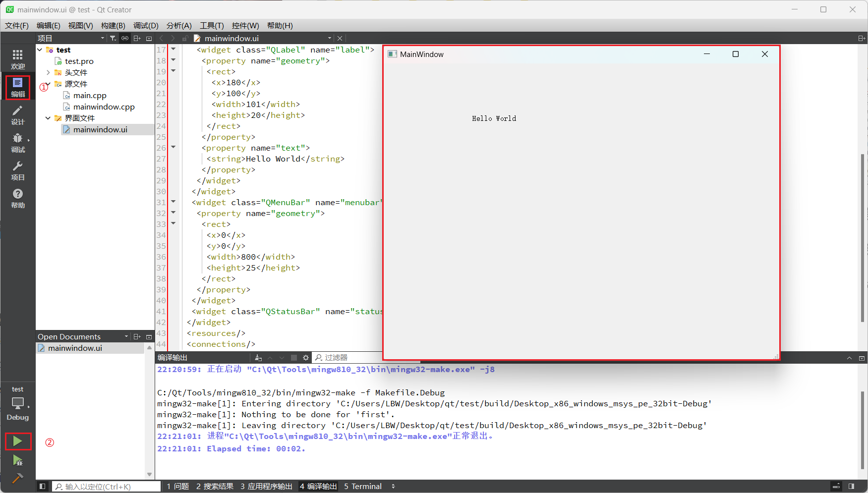Fold code block at line 17

(174, 49)
